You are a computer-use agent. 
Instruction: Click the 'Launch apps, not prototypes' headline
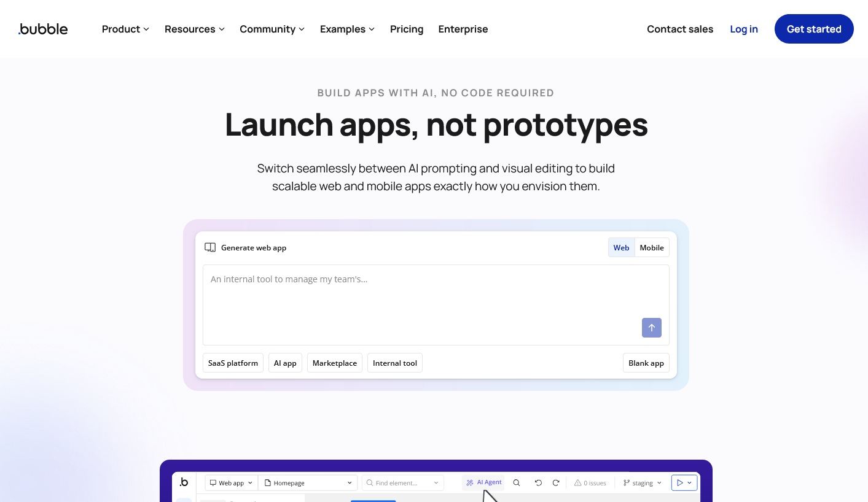[436, 124]
